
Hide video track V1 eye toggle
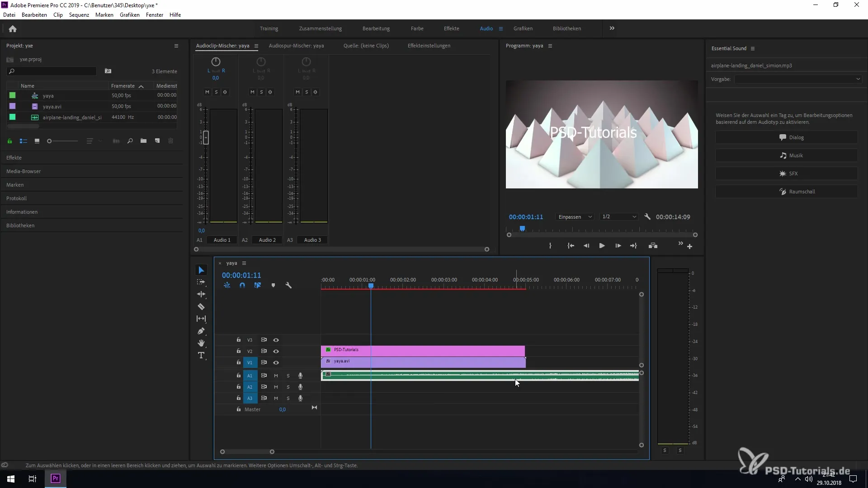(276, 363)
